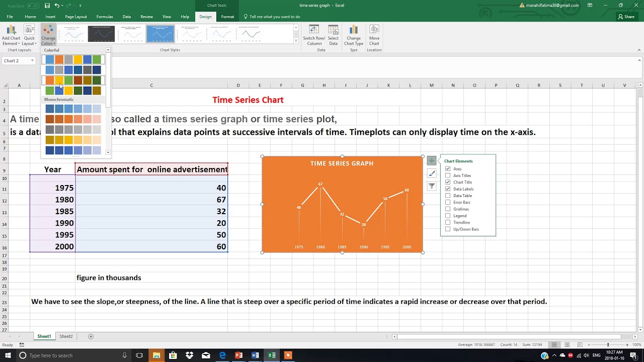Expand the Name Box dropdown arrow

point(32,61)
